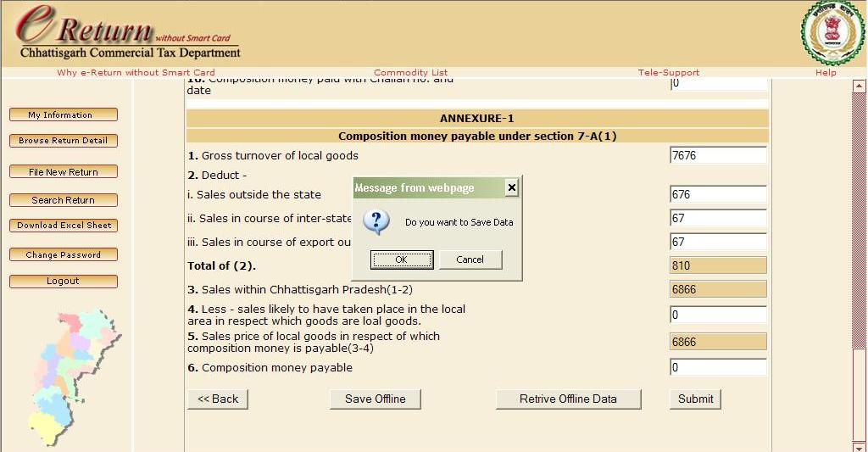Go to Tele-Support page
Image resolution: width=868 pixels, height=452 pixels.
[x=668, y=73]
